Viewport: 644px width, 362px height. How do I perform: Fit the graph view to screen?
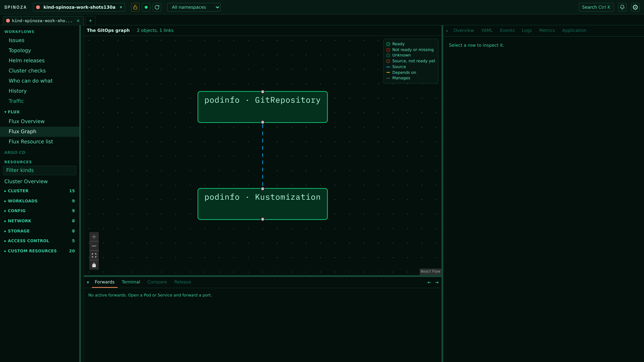click(x=94, y=255)
